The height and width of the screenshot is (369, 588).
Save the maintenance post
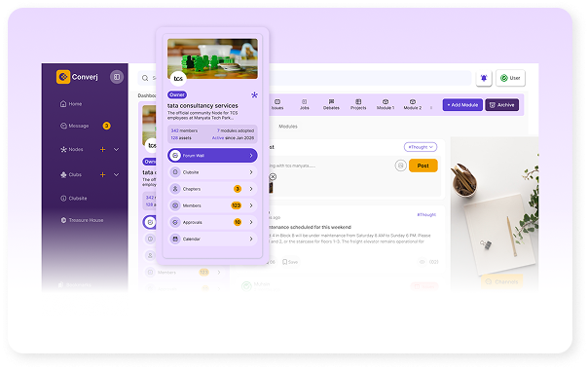click(x=290, y=262)
